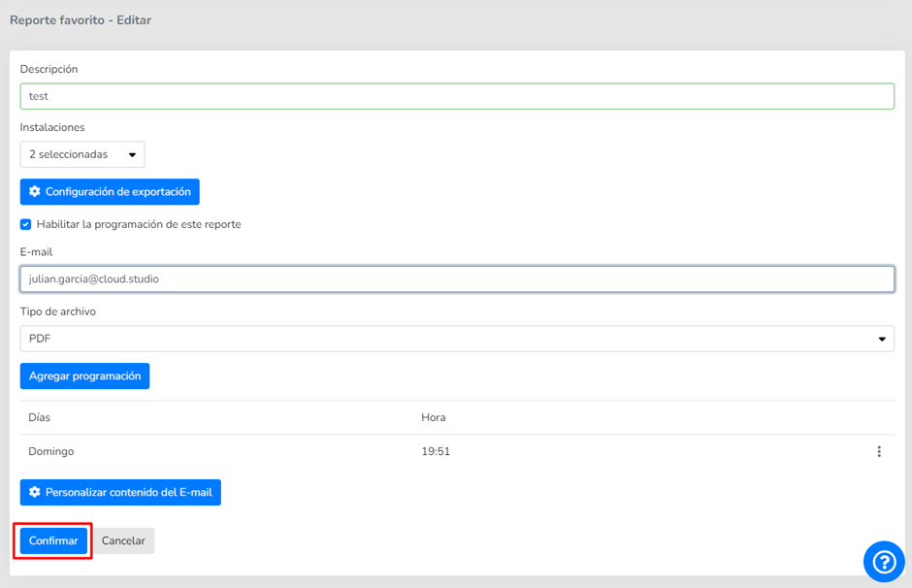The width and height of the screenshot is (912, 588).
Task: Click gear icon in Personalizar contenido button
Action: pos(35,493)
